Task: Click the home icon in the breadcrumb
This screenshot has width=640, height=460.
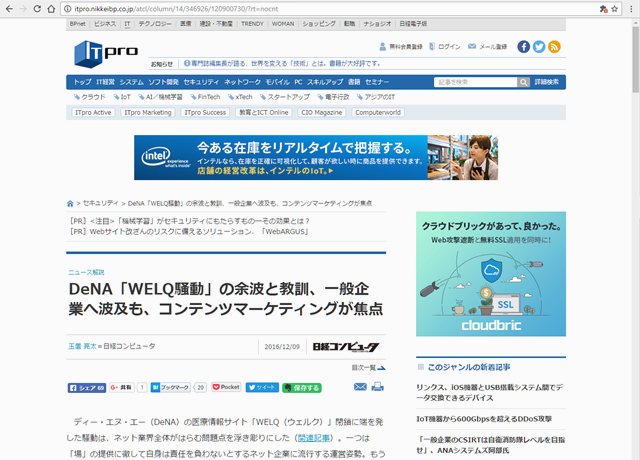Action: point(70,202)
